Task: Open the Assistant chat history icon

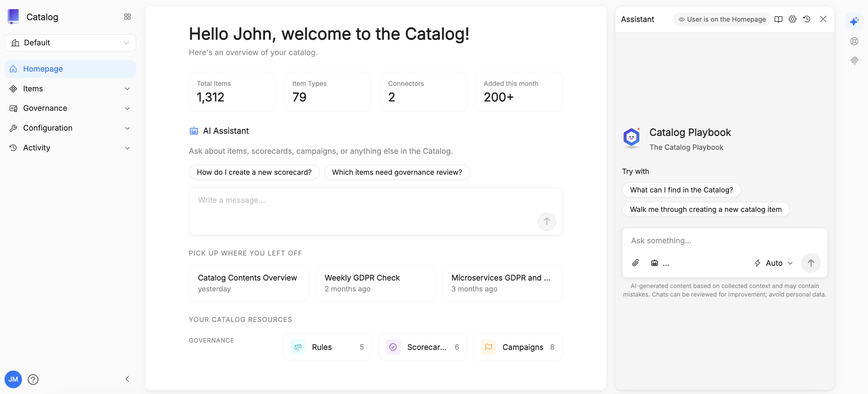Action: pyautogui.click(x=807, y=19)
